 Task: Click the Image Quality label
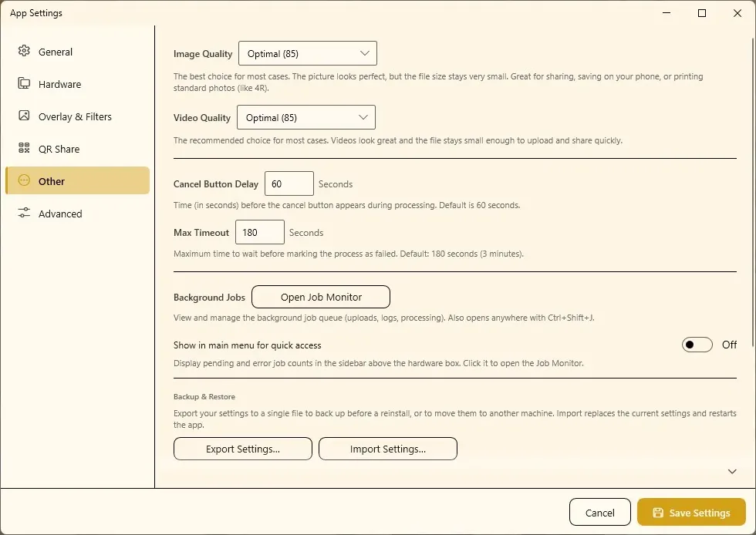(x=203, y=54)
